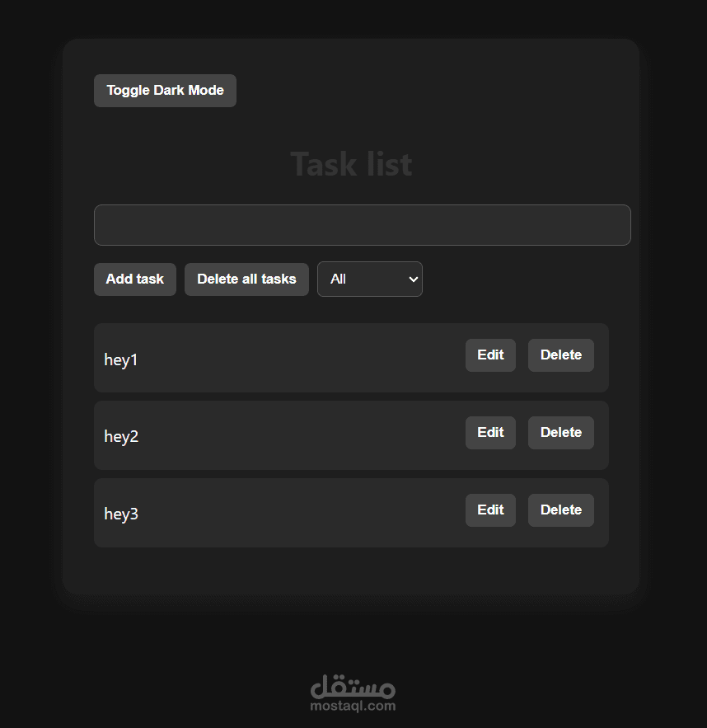This screenshot has height=728, width=707.
Task: Click the hey3 task name
Action: point(121,514)
